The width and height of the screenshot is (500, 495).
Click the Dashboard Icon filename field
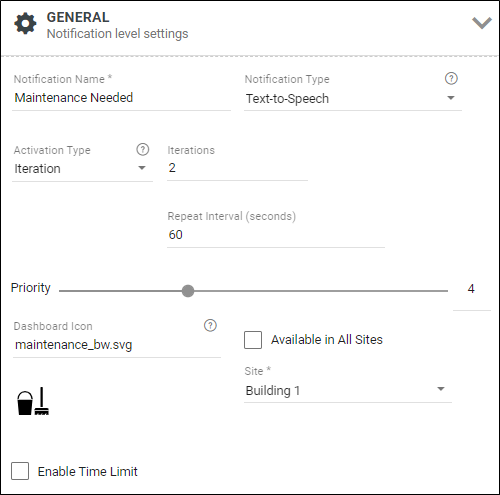(x=117, y=345)
